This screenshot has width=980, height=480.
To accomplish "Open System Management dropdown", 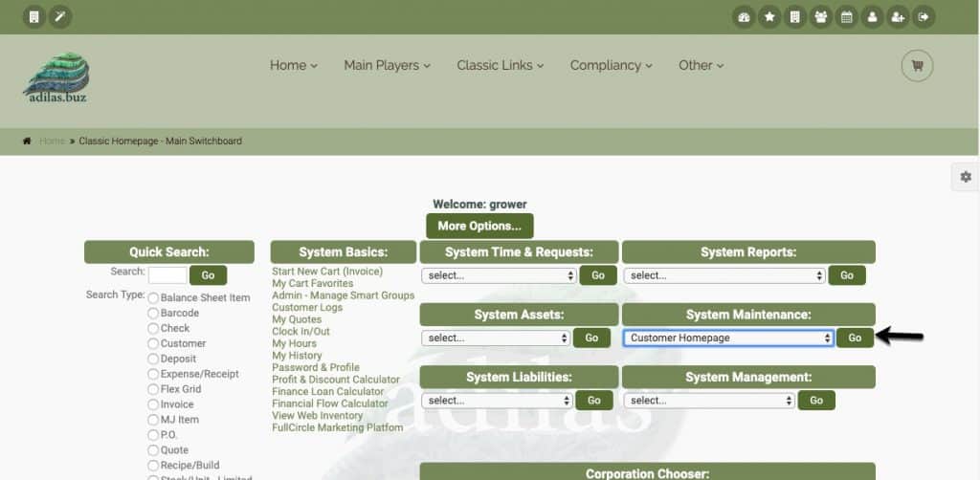I will coord(709,400).
